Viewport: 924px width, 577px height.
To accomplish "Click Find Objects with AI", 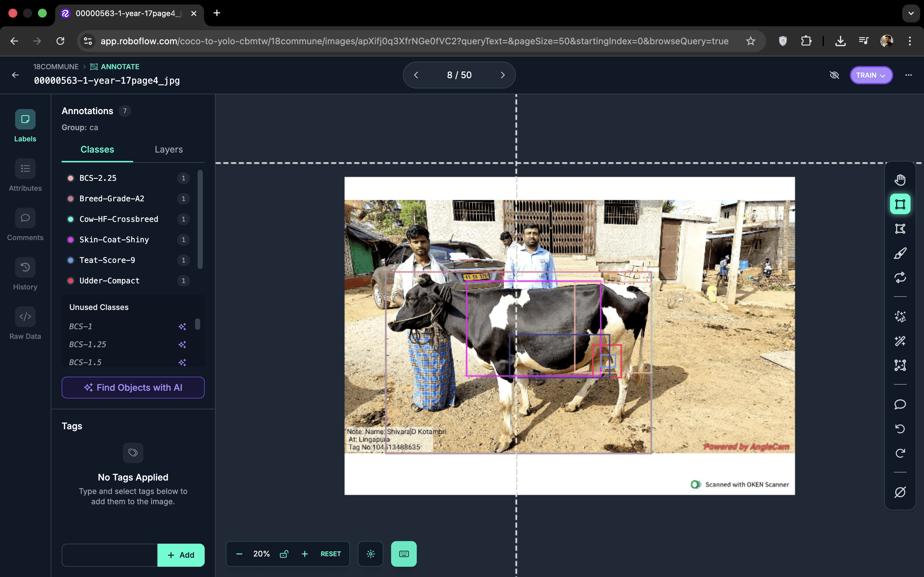I will click(x=133, y=387).
